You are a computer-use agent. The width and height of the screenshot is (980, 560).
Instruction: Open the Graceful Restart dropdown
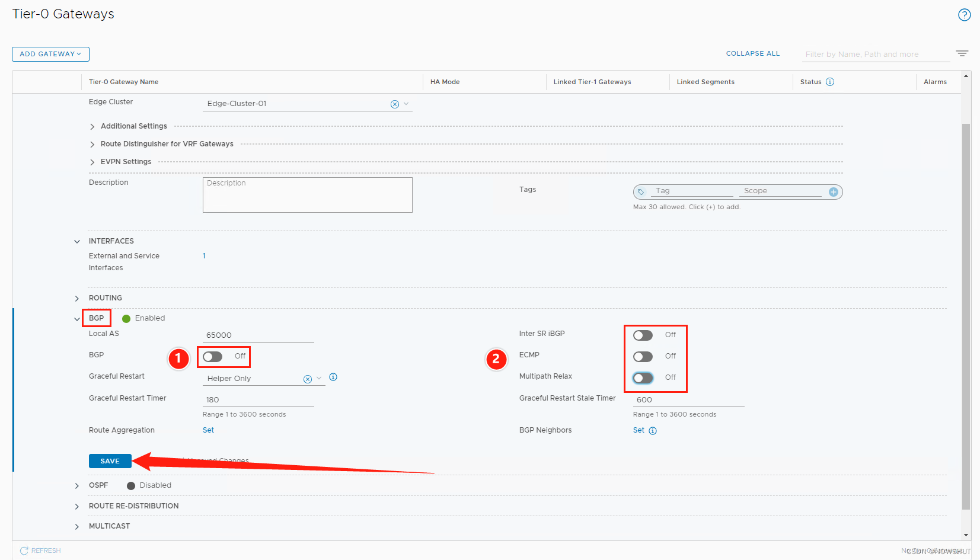tap(319, 378)
